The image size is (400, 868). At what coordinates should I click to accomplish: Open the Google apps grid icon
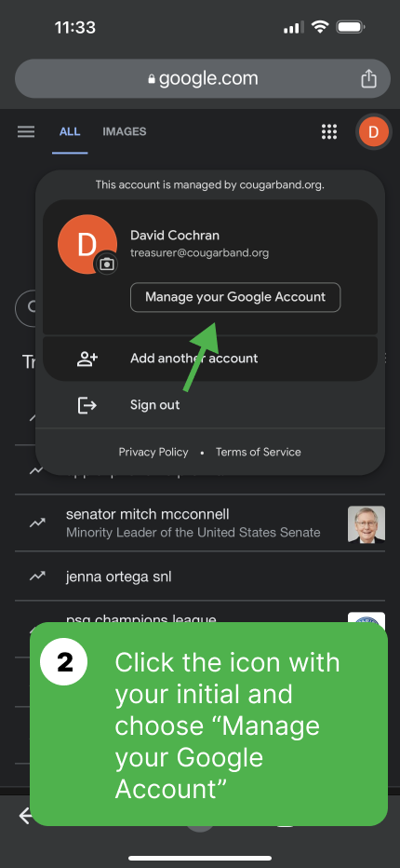point(329,131)
